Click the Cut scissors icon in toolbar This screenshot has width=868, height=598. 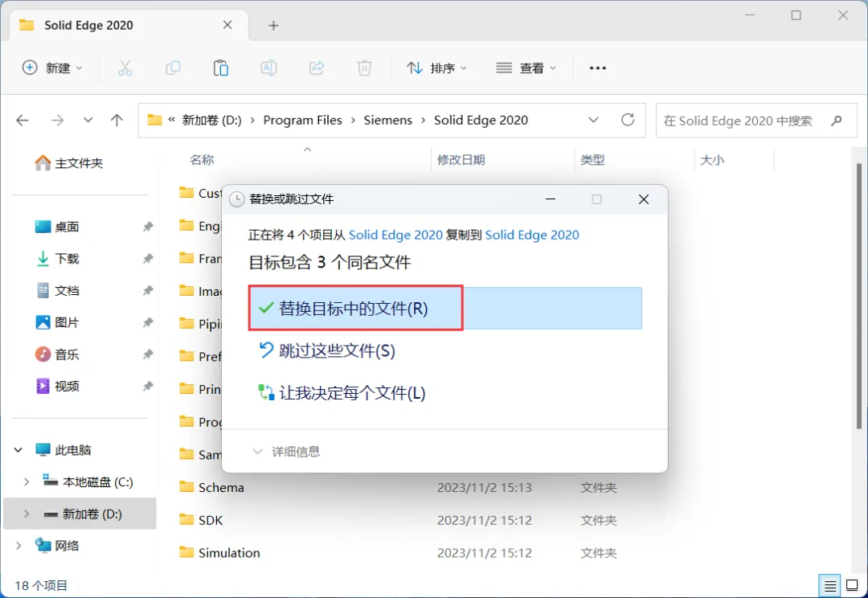coord(125,68)
